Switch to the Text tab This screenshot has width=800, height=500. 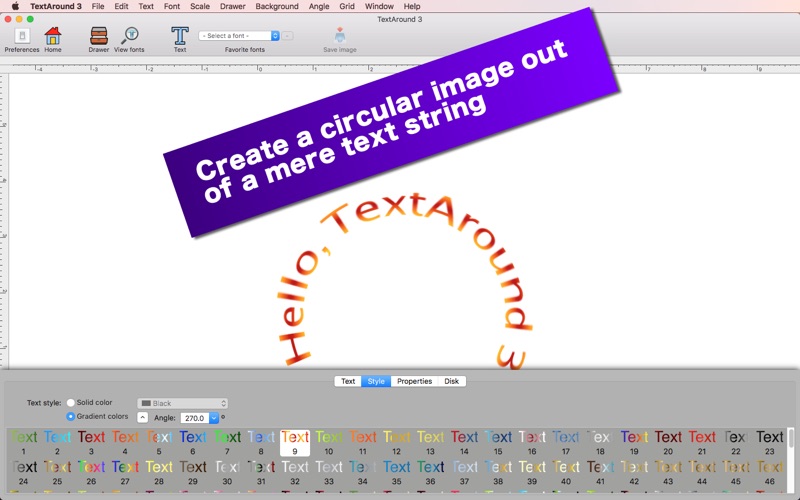tap(348, 381)
